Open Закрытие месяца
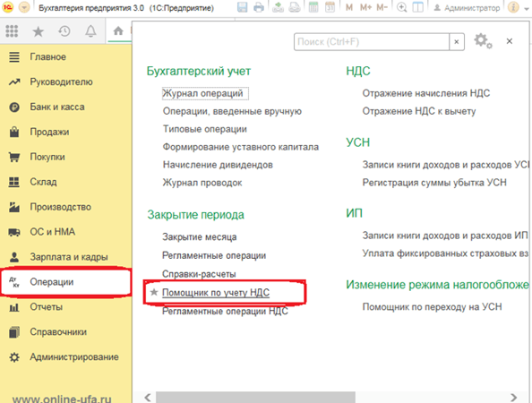Image resolution: width=532 pixels, height=403 pixels. (x=200, y=237)
